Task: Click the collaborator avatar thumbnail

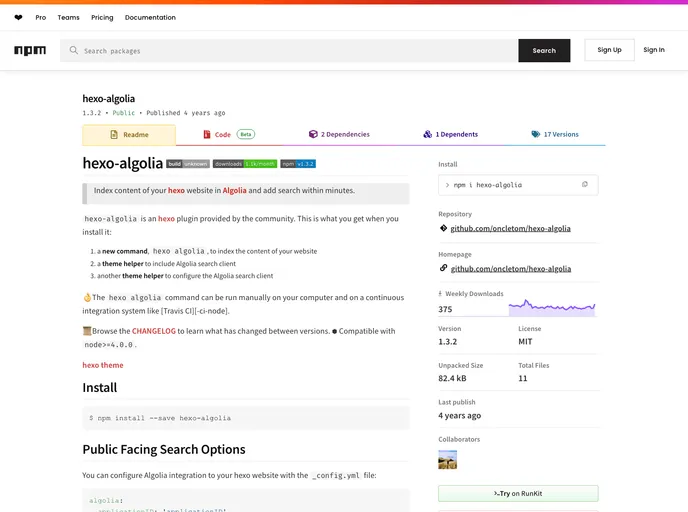Action: click(x=448, y=459)
